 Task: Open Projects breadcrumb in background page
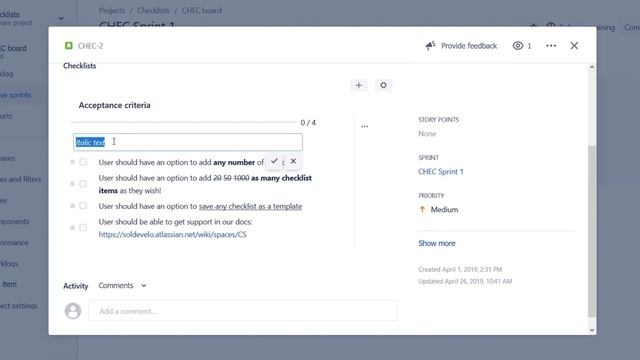(112, 11)
